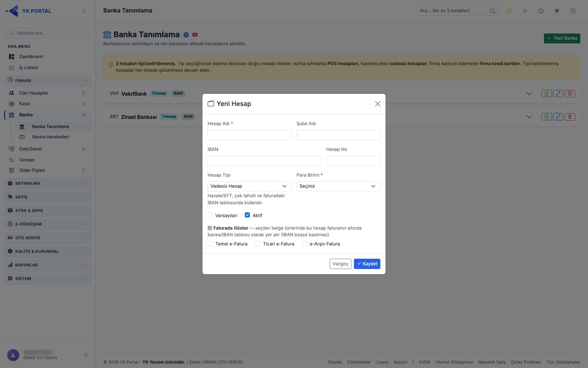Viewport: 588px width, 368px height.
Task: Click the Hesap Adı input field
Action: (250, 135)
